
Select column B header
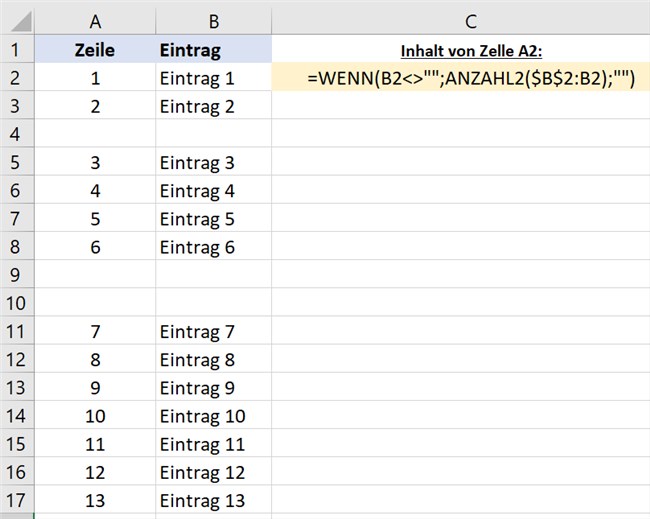point(213,21)
